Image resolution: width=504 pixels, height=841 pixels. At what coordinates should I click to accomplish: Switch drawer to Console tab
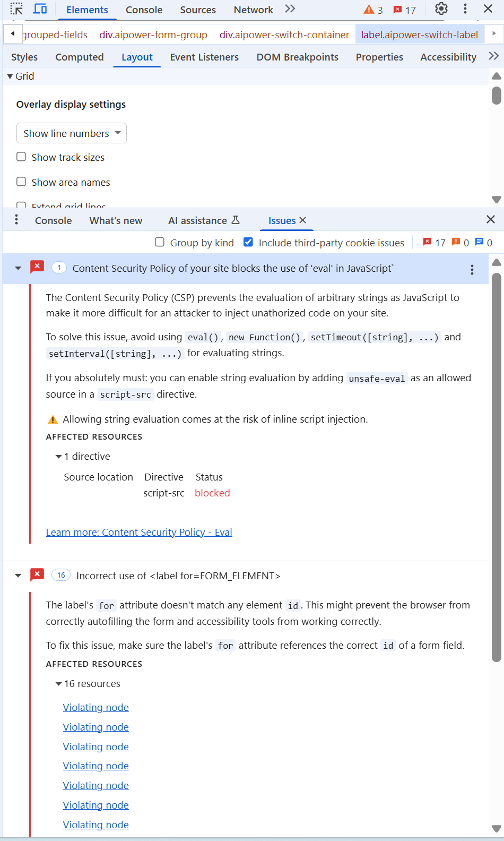pos(53,220)
